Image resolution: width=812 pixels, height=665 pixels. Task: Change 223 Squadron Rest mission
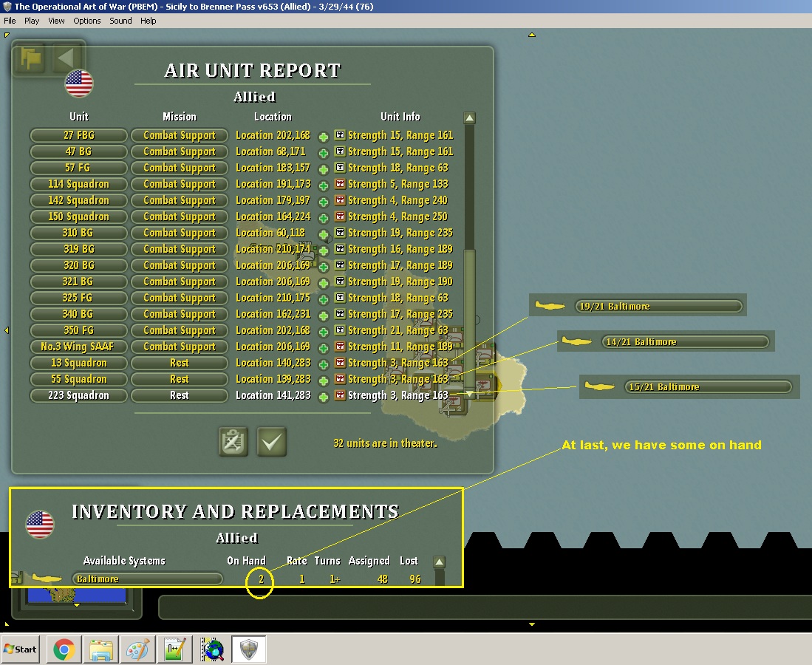click(180, 395)
